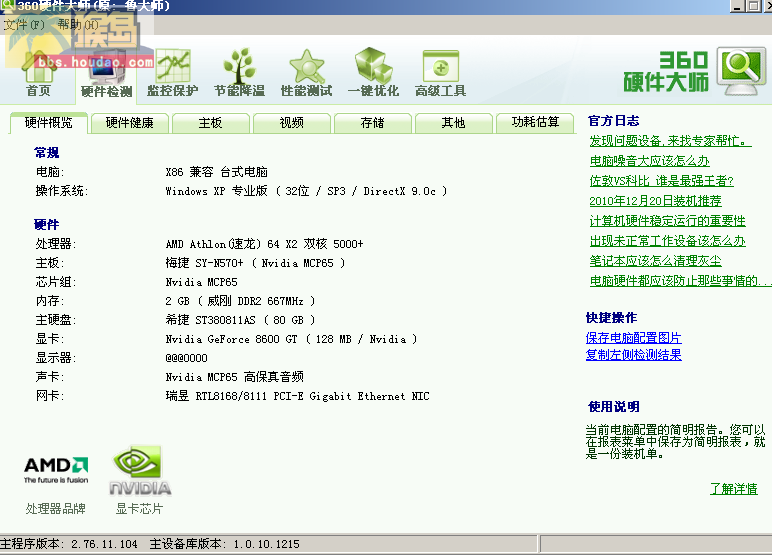772x555 pixels.
Task: Click hard disk value 希捷 ST380811AS
Action: point(240,320)
